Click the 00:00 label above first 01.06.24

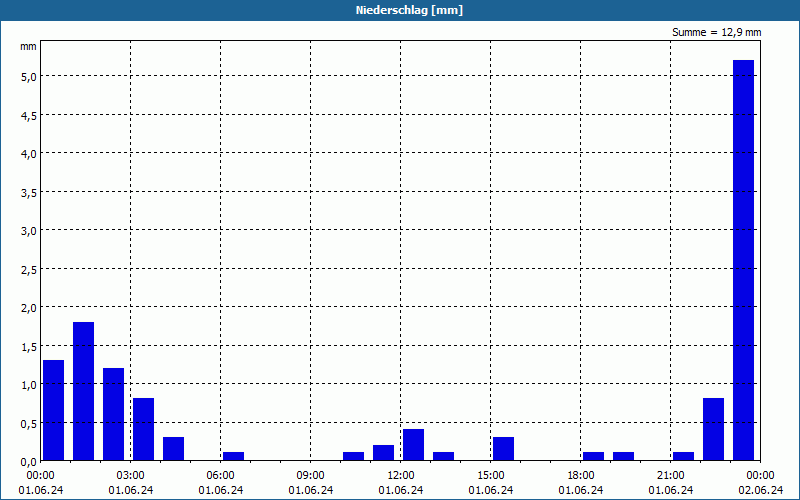pyautogui.click(x=40, y=476)
